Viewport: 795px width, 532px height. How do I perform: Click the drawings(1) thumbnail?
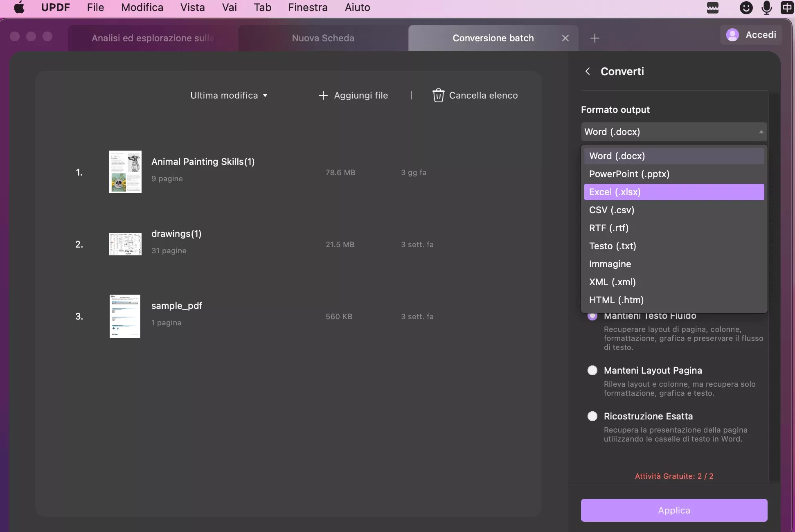coord(125,244)
